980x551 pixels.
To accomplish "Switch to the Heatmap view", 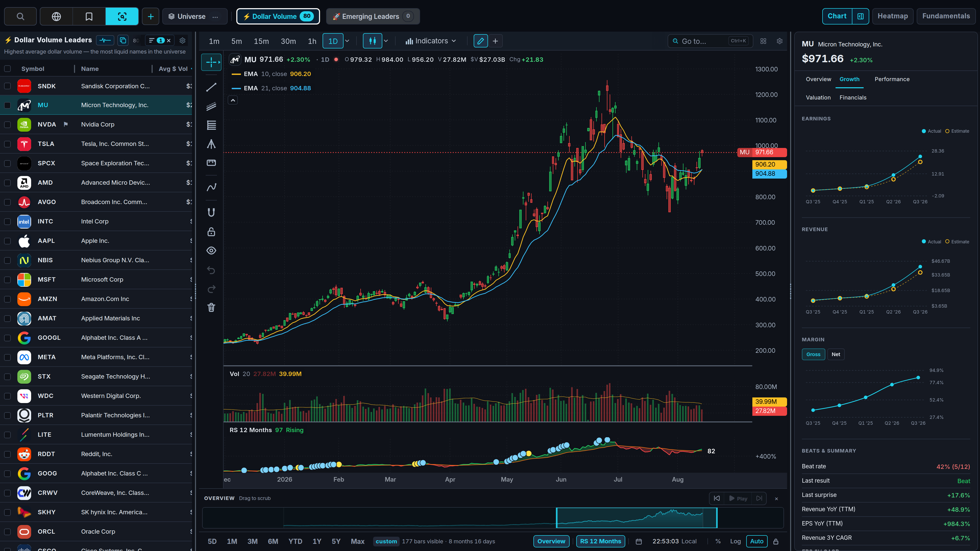I will point(892,16).
